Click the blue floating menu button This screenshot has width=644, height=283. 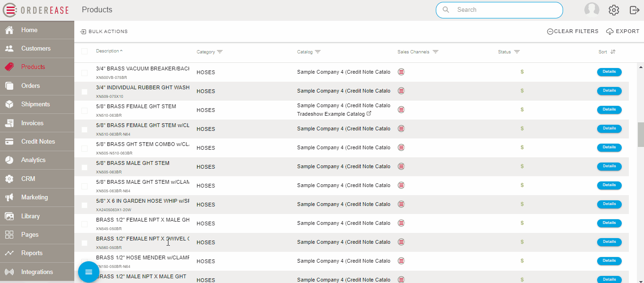(x=88, y=272)
